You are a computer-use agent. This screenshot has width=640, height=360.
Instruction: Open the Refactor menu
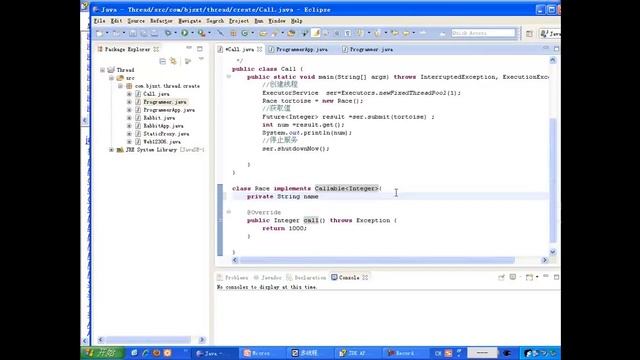pos(161,21)
